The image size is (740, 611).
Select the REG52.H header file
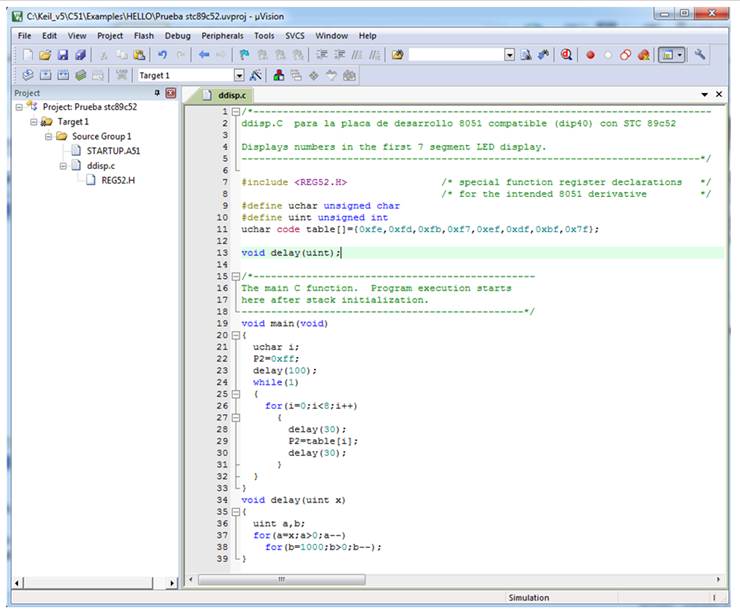pos(118,180)
